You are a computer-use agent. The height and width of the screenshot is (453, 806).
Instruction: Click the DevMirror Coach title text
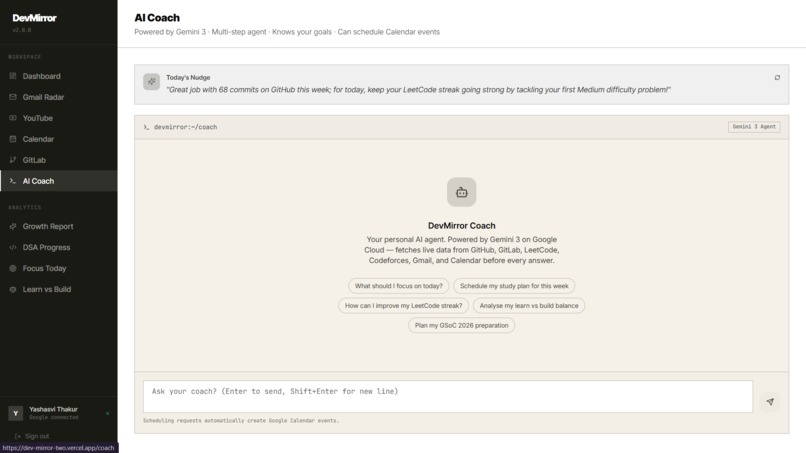pyautogui.click(x=462, y=226)
